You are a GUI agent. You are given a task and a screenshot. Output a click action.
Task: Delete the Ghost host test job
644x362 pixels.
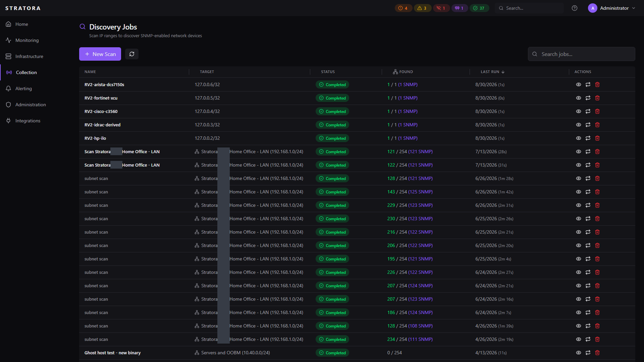click(x=597, y=353)
